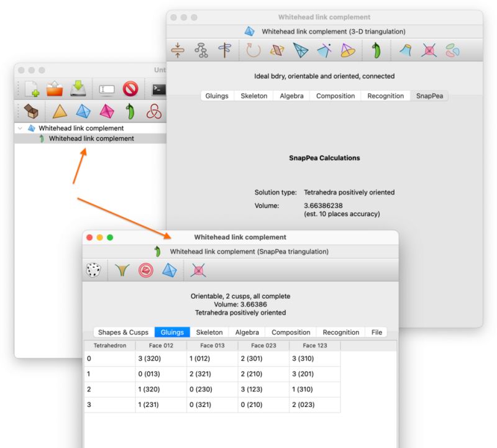This screenshot has height=448, width=497.
Task: Open Composition tab in 3-D triangulation window
Action: (x=335, y=96)
